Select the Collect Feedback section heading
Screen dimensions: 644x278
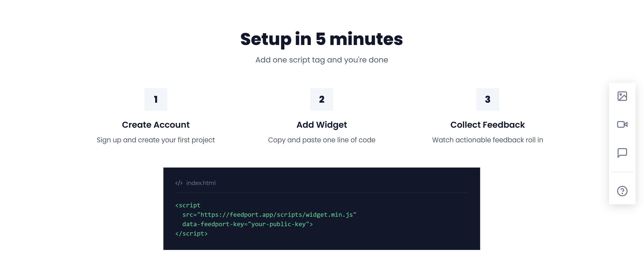point(487,125)
